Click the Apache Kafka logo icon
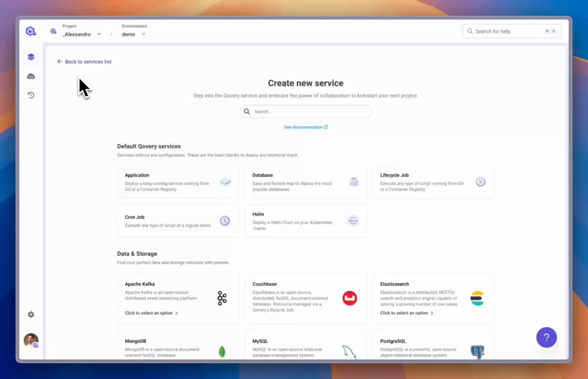The height and width of the screenshot is (379, 588). pyautogui.click(x=222, y=298)
